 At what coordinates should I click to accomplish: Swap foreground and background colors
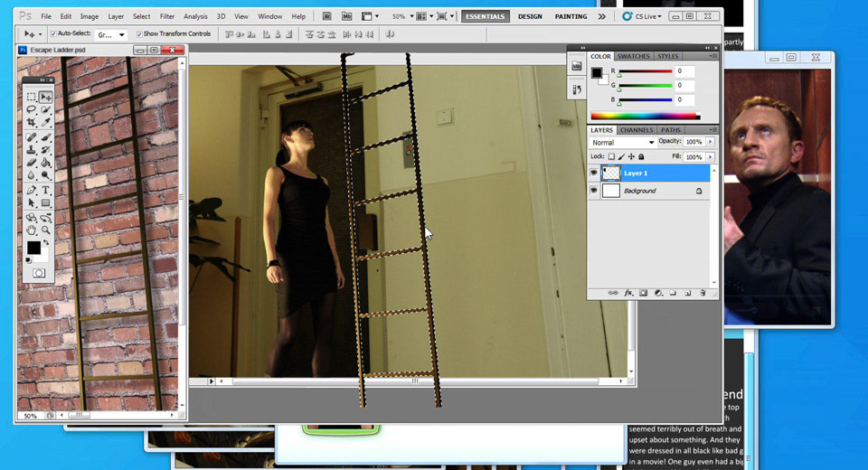pos(46,242)
